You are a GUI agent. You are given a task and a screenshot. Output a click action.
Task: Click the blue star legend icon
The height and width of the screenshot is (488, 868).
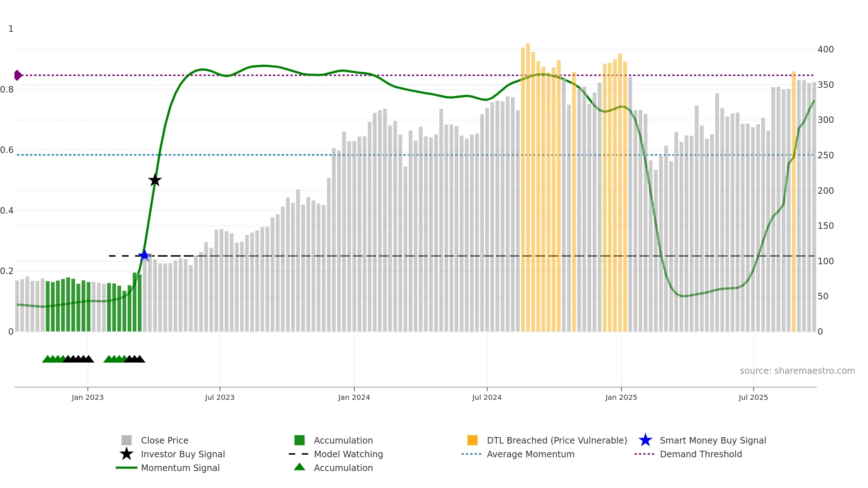click(x=645, y=440)
